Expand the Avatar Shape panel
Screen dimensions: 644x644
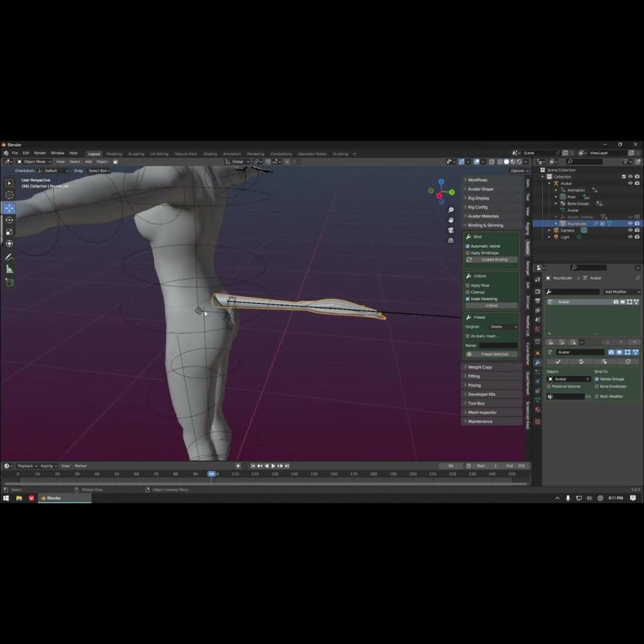[x=492, y=189]
